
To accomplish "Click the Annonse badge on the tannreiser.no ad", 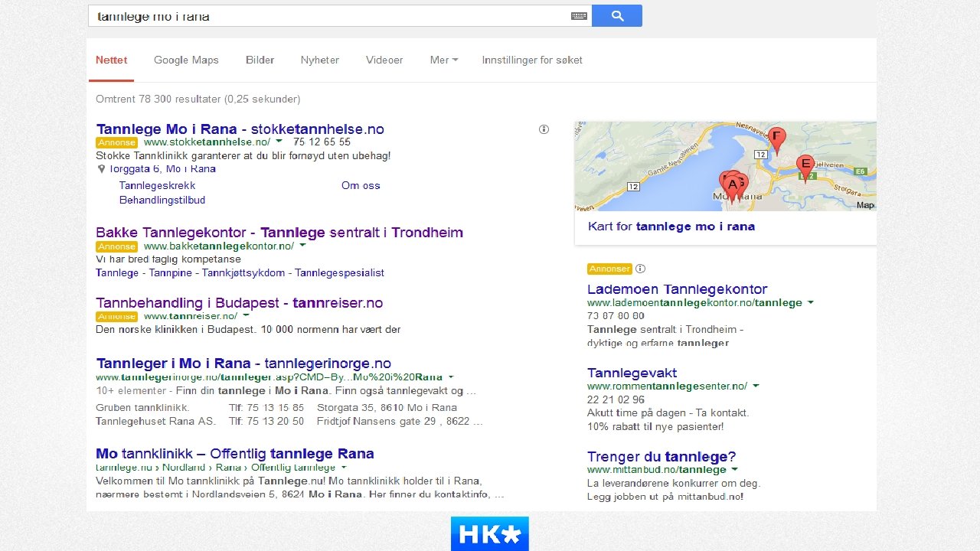I will [116, 317].
